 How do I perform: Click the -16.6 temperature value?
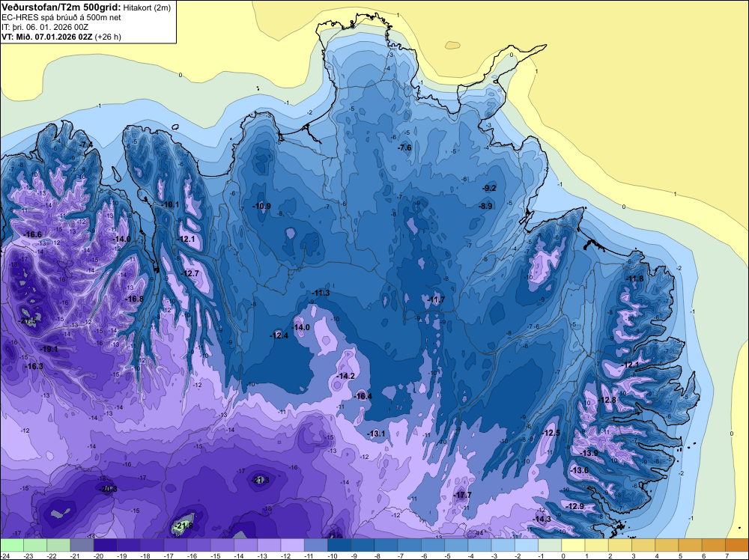(x=32, y=234)
